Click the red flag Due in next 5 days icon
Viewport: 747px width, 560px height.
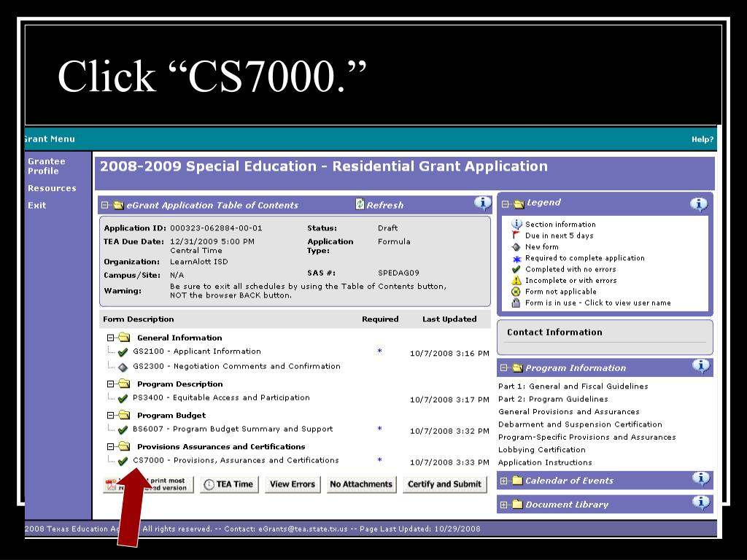click(516, 236)
